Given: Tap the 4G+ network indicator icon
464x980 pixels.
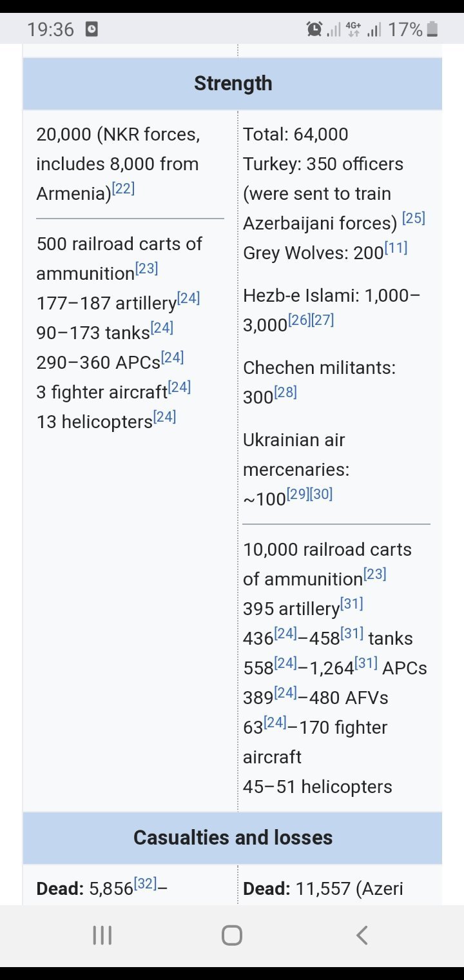Looking at the screenshot, I should tap(353, 29).
